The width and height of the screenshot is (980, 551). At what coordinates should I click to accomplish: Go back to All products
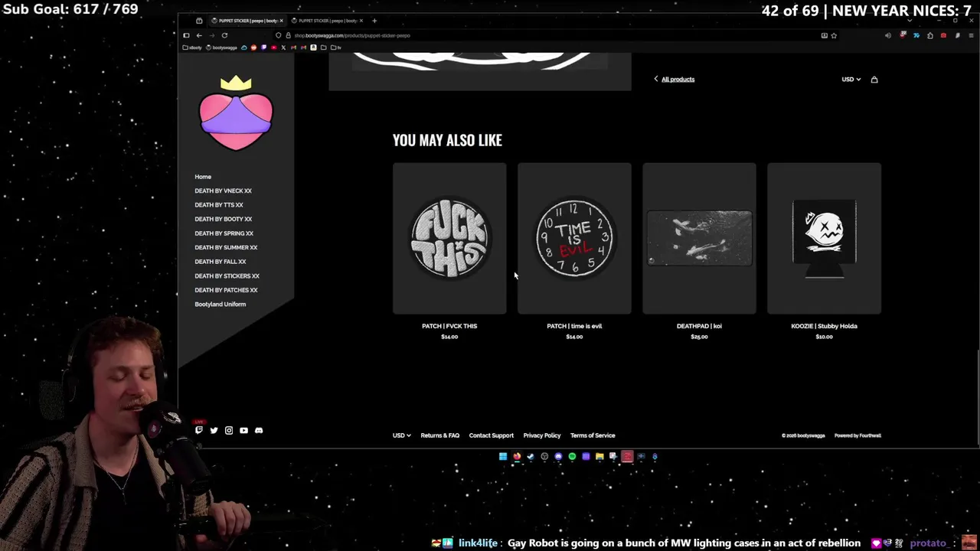(674, 80)
